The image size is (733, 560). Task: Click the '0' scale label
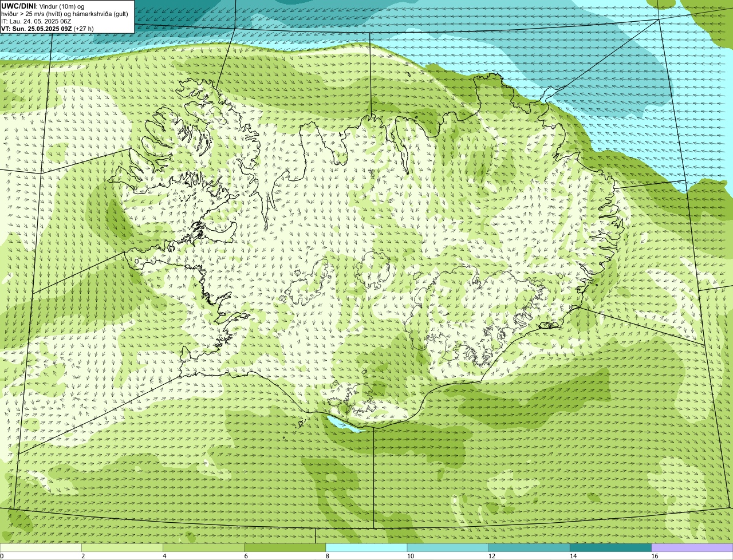(2, 556)
